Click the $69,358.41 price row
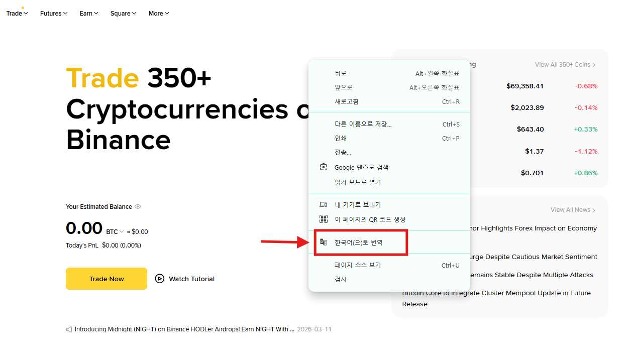This screenshot has height=364, width=628. click(x=525, y=86)
